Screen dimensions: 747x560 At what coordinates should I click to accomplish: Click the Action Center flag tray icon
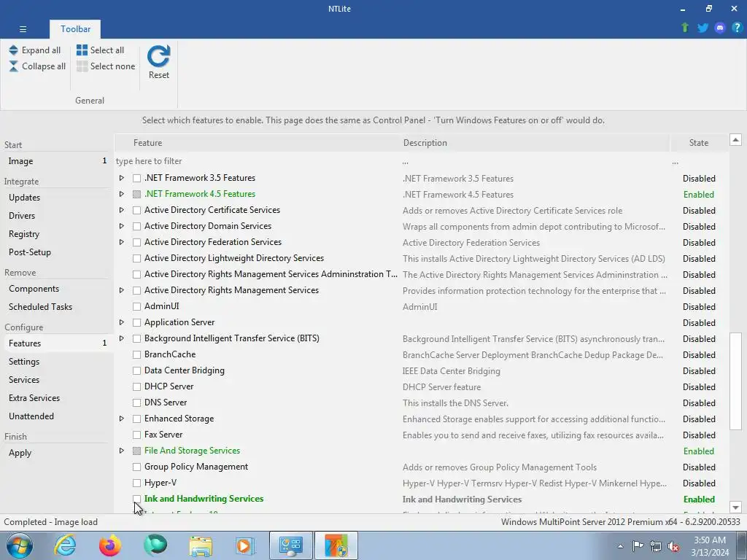tap(638, 546)
